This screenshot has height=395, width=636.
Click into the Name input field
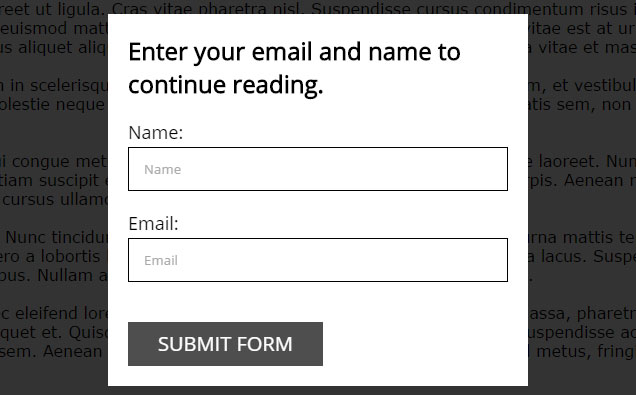coord(318,169)
